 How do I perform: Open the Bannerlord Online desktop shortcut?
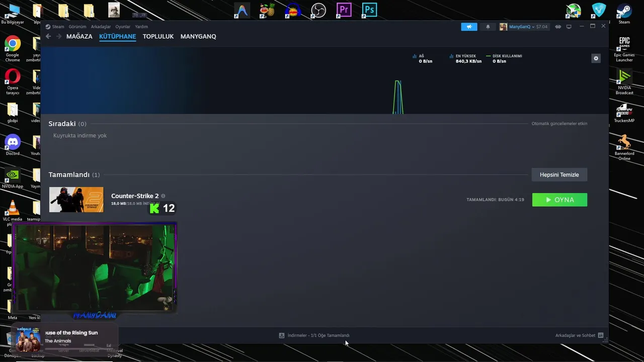coord(624,147)
